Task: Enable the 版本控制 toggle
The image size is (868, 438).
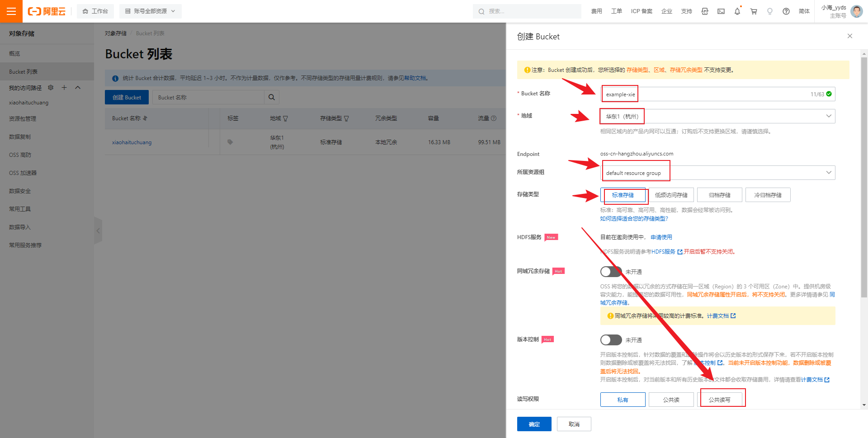Action: [x=611, y=340]
